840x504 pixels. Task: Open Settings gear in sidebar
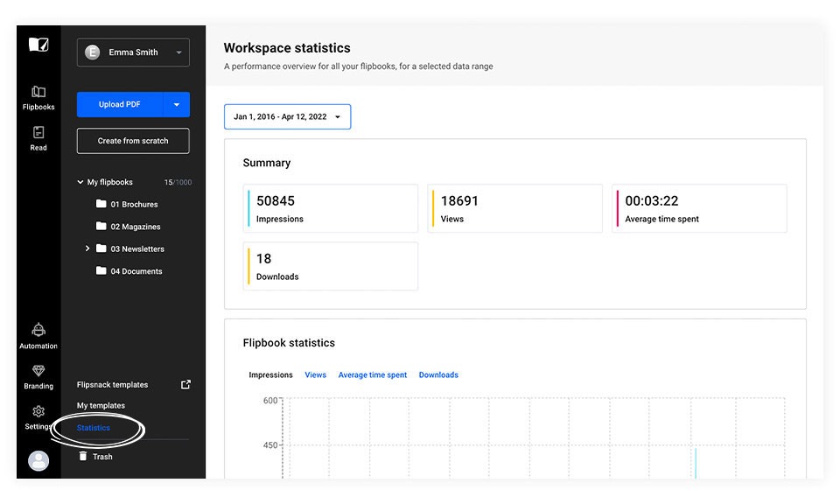(38, 417)
